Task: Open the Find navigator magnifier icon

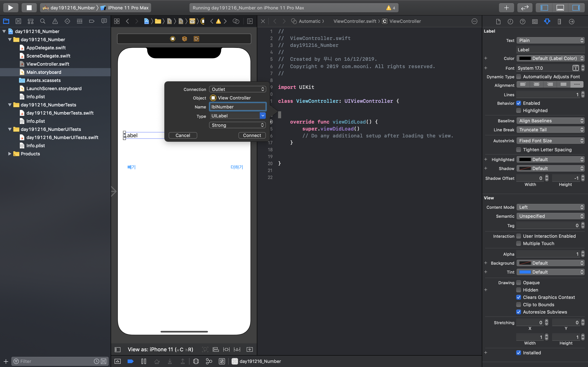Action: point(43,21)
